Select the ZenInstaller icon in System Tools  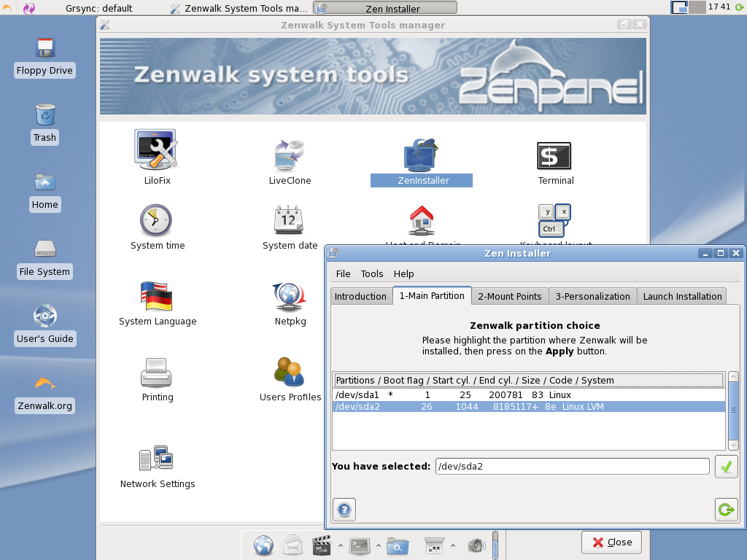pyautogui.click(x=421, y=155)
